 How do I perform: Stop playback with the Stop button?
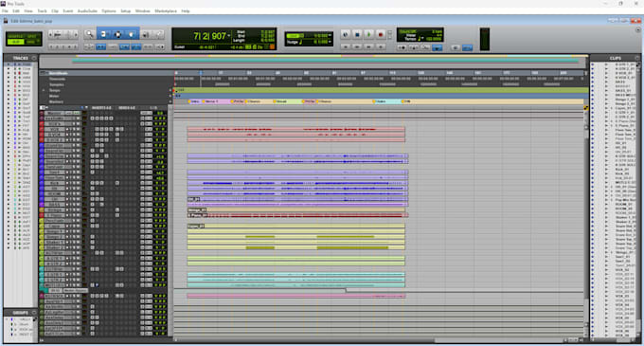357,34
